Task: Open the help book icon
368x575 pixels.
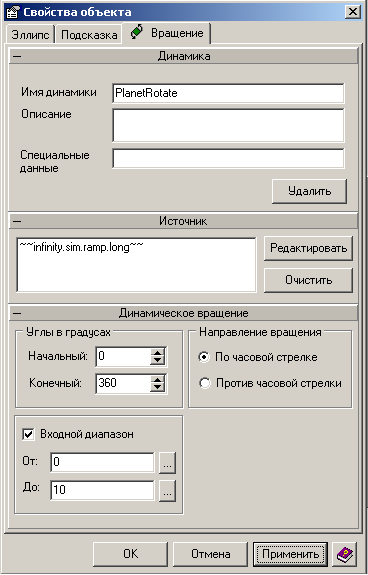Action: (x=345, y=554)
